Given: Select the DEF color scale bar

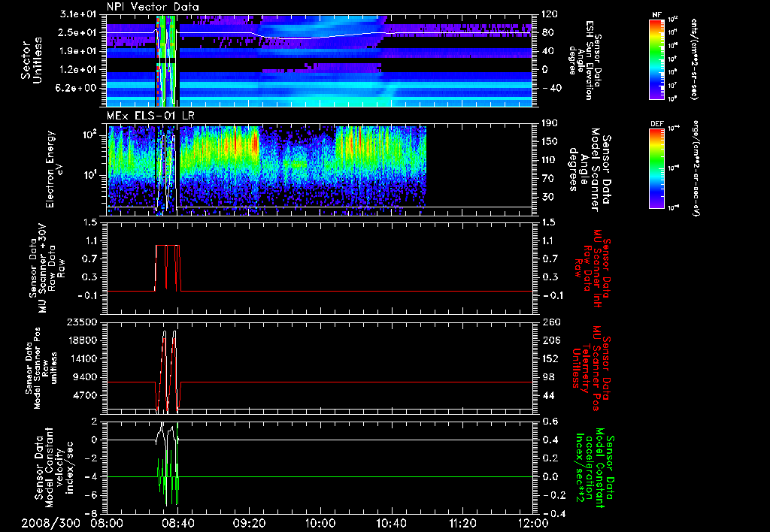Looking at the screenshot, I should click(657, 168).
